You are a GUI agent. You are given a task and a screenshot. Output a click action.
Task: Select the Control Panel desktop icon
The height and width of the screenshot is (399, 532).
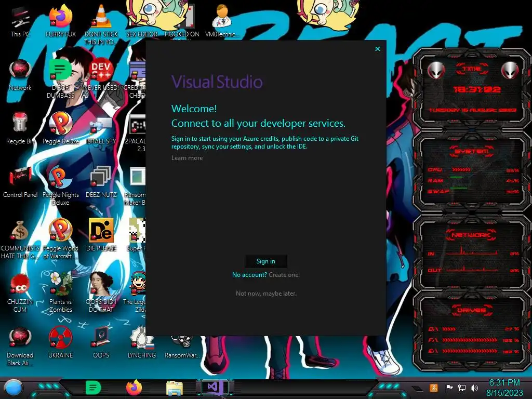[x=20, y=182]
